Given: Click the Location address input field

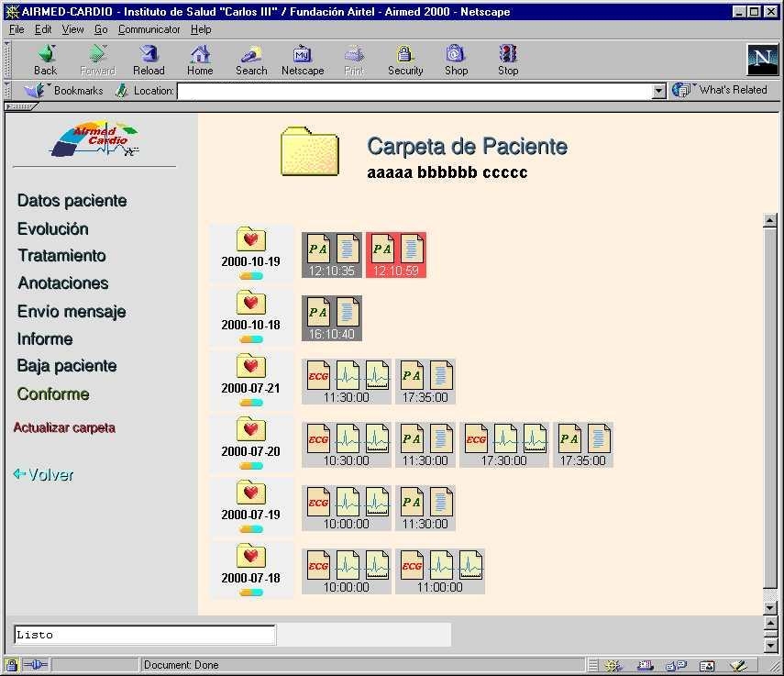Looking at the screenshot, I should pyautogui.click(x=413, y=91).
